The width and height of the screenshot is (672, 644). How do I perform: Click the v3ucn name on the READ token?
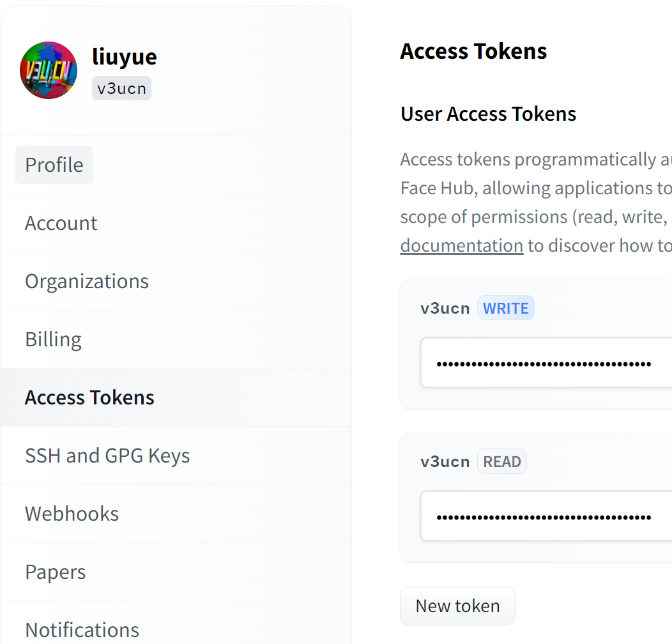pos(445,462)
